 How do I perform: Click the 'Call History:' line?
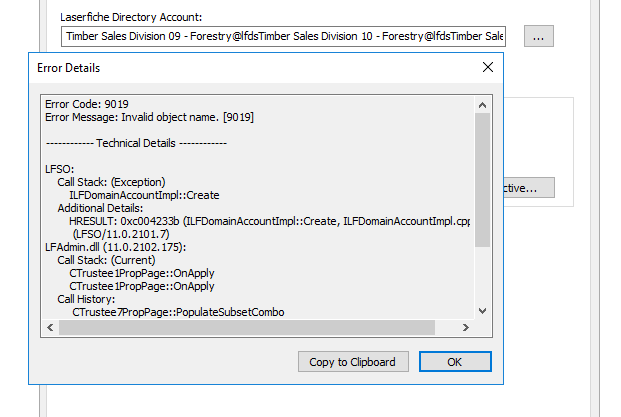(86, 299)
